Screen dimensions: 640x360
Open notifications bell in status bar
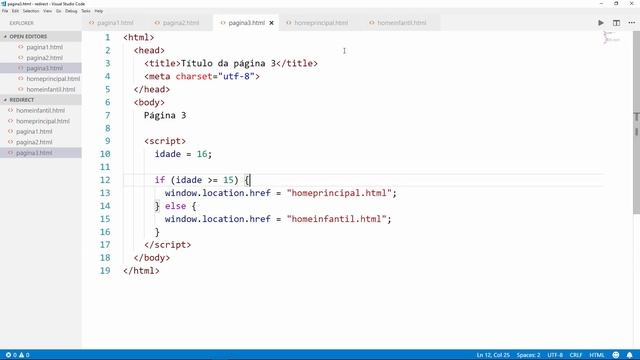point(629,355)
